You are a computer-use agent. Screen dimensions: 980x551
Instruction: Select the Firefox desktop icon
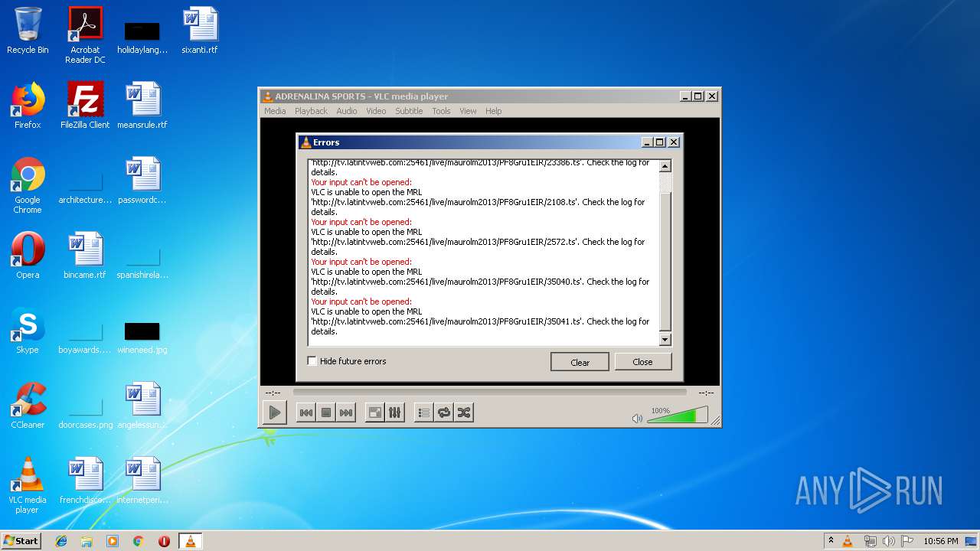tap(28, 106)
